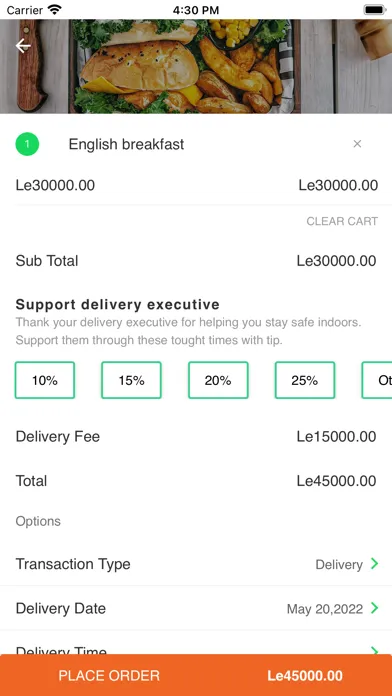Open Transaction Type green chevron
This screenshot has width=392, height=696.
[x=375, y=564]
